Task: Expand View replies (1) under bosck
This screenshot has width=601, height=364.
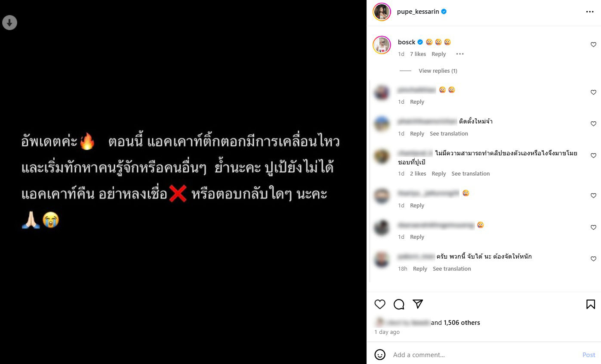Action: (x=438, y=71)
